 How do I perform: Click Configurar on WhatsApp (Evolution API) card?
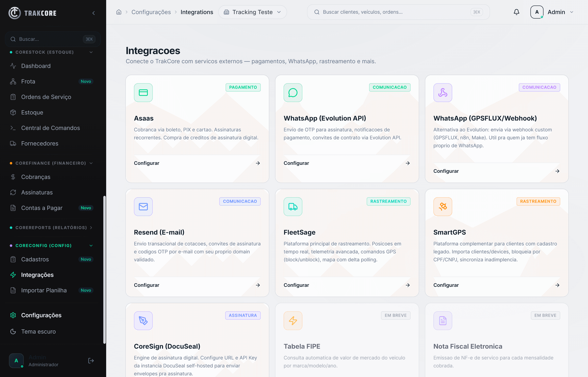click(296, 163)
